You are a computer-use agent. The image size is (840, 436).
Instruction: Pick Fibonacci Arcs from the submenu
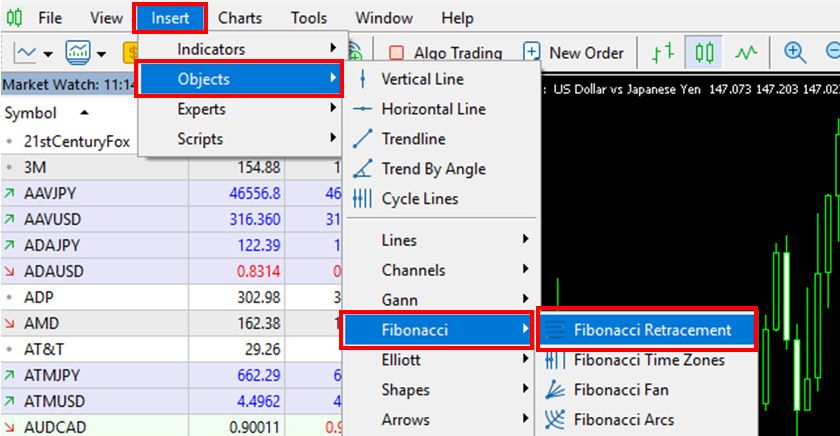point(622,420)
